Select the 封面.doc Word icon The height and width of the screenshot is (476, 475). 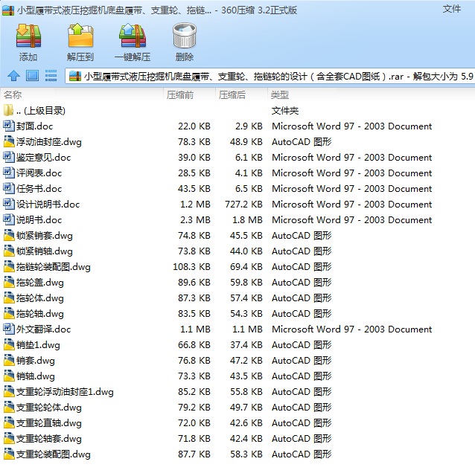click(8, 126)
